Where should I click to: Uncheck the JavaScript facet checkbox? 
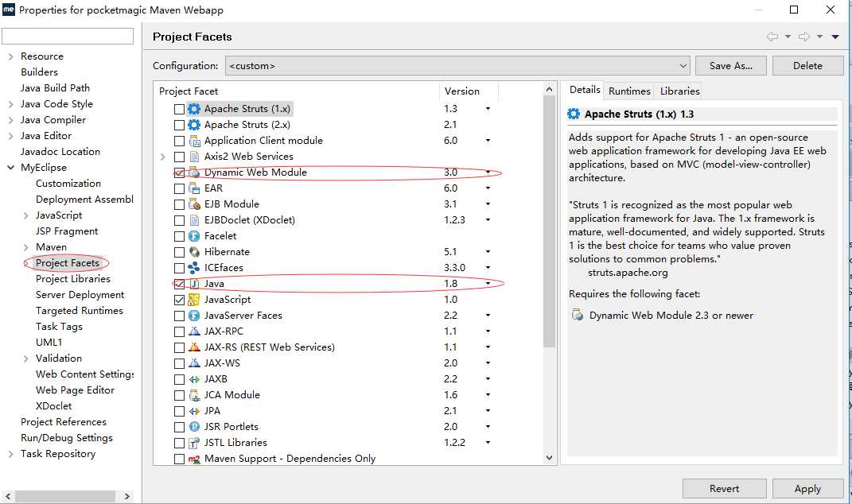click(179, 300)
